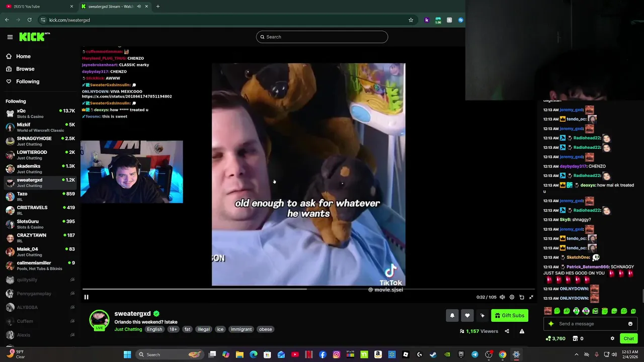Open Amazon from the taskbar
644x362 pixels.
tap(378, 354)
